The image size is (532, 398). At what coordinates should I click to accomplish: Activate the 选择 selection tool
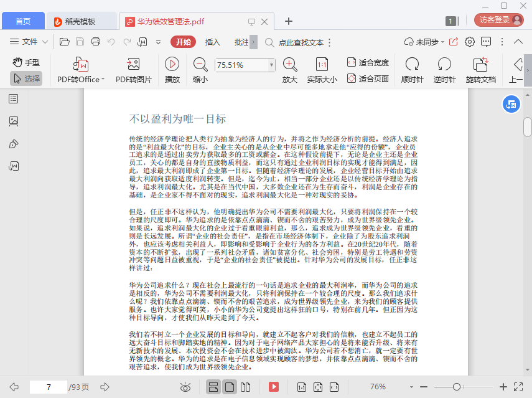[x=27, y=78]
